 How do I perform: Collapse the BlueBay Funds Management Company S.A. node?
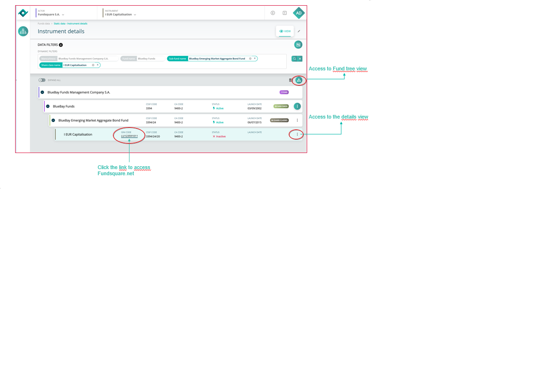43,93
